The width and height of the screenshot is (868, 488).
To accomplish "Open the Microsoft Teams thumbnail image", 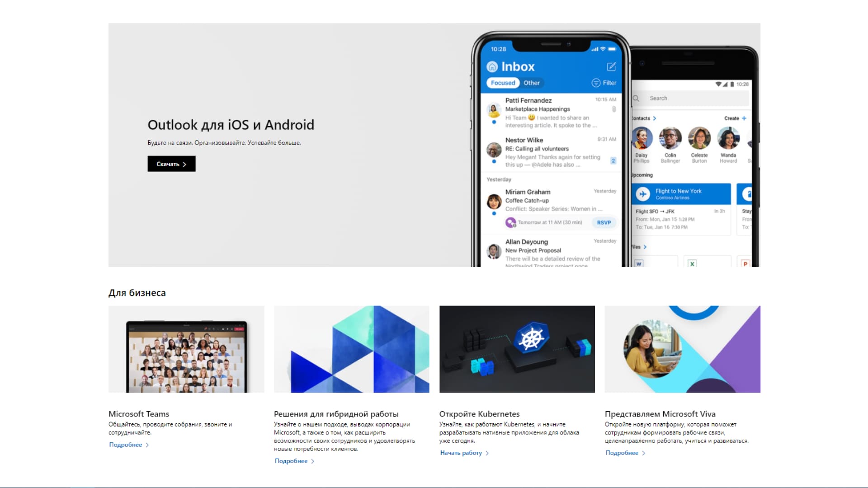I will (186, 349).
